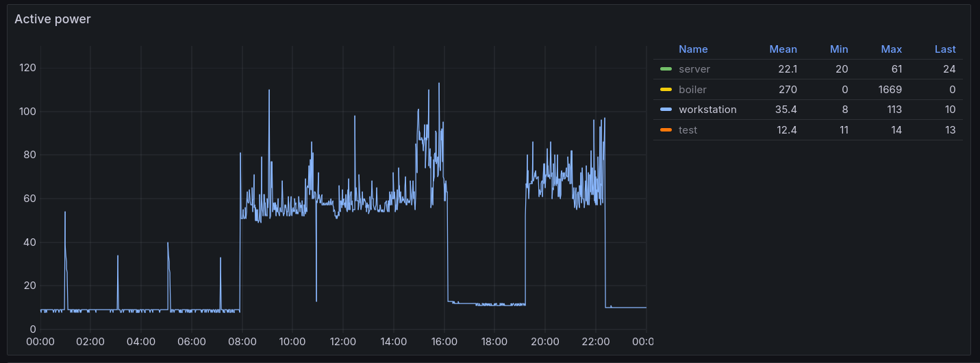
Task: Click server max value 61
Action: 897,69
